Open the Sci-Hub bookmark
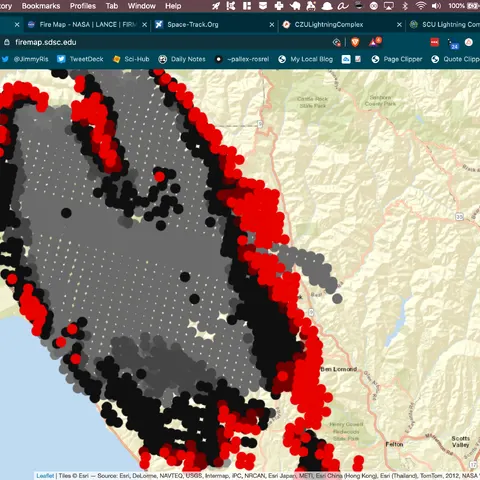480x480 pixels. tap(131, 59)
